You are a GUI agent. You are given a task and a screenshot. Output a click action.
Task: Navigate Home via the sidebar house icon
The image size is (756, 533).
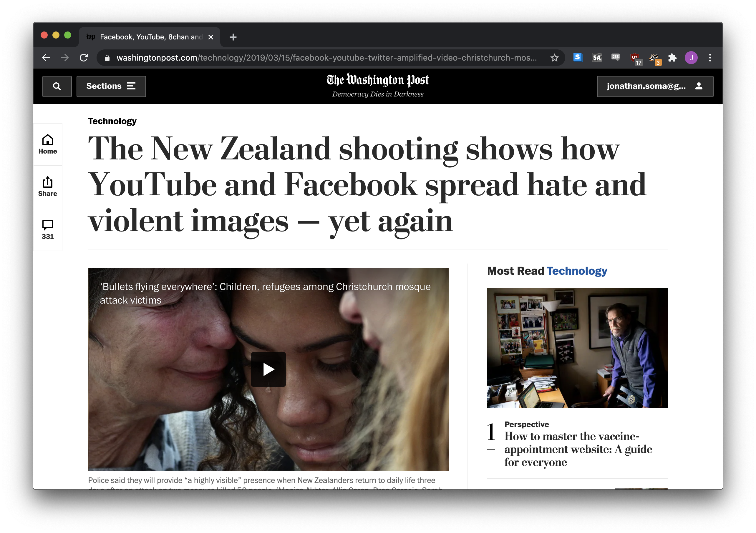click(47, 144)
